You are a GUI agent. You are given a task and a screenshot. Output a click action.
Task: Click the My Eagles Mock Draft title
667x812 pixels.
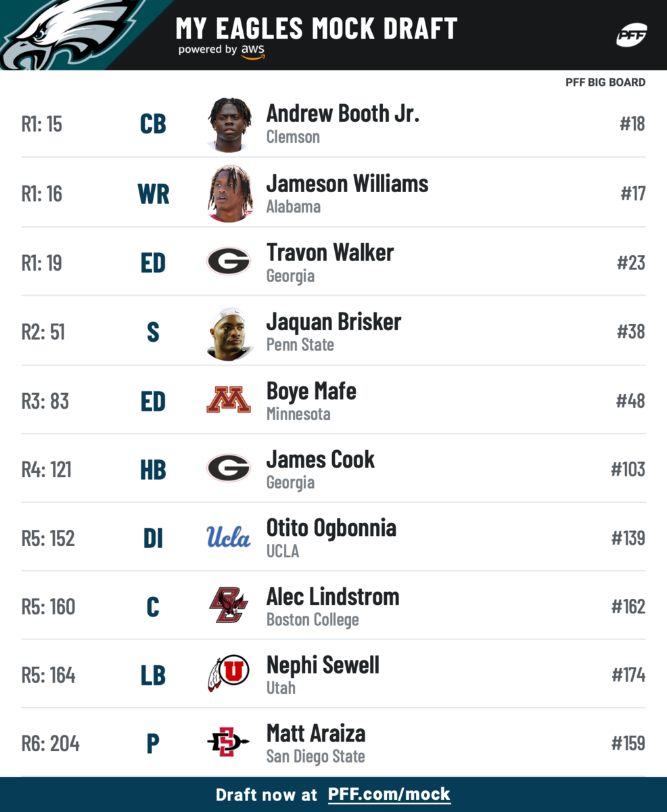click(x=317, y=28)
